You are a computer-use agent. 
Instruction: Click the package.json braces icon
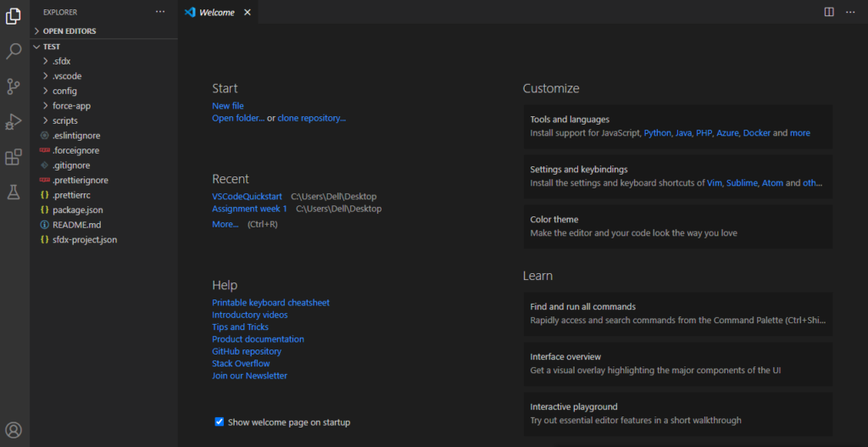pos(44,210)
